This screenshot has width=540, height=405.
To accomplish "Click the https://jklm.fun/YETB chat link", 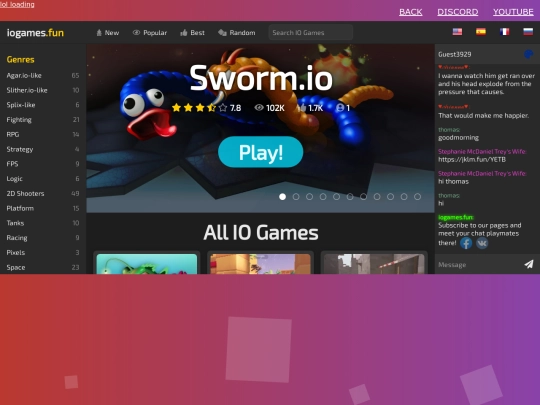I will 472,159.
